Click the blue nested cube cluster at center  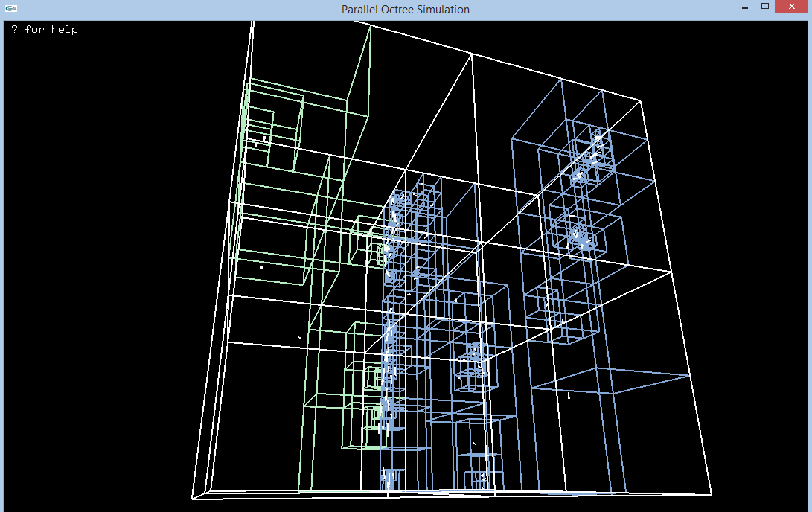473,365
